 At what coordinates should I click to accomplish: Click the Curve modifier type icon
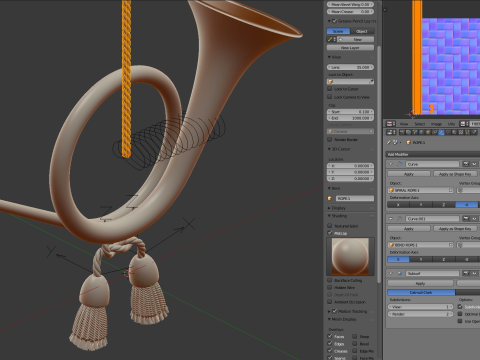pyautogui.click(x=400, y=164)
